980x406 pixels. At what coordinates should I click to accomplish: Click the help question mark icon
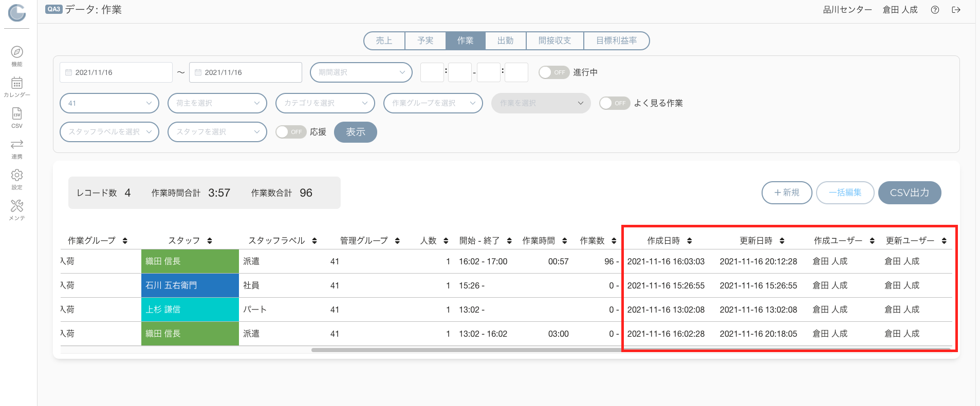[935, 10]
